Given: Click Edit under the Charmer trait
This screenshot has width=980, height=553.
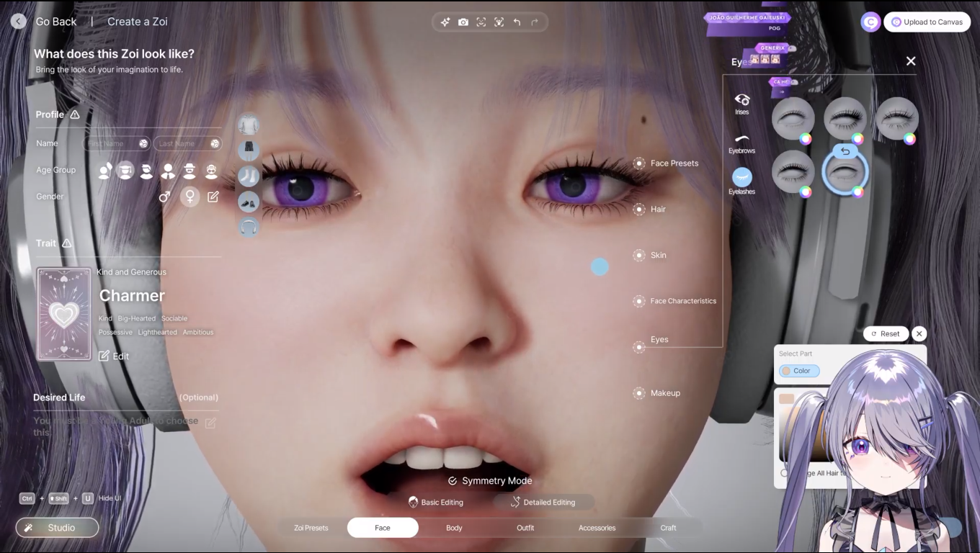Looking at the screenshot, I should pyautogui.click(x=114, y=356).
